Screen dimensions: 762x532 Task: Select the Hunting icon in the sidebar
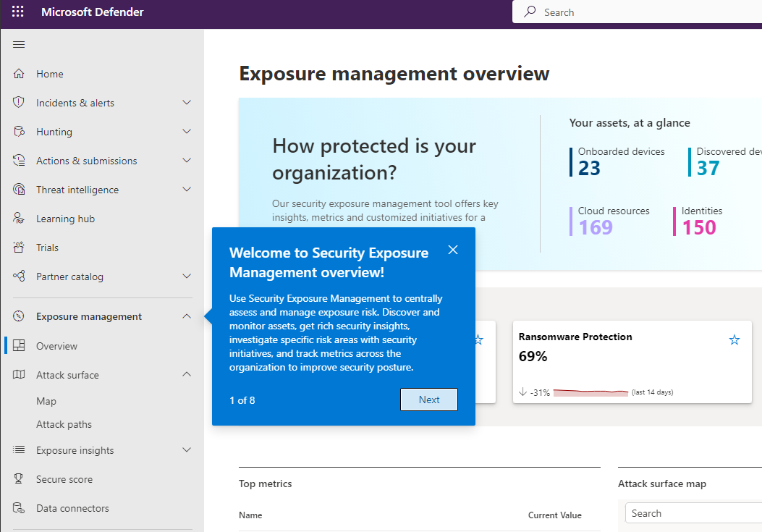click(x=18, y=131)
